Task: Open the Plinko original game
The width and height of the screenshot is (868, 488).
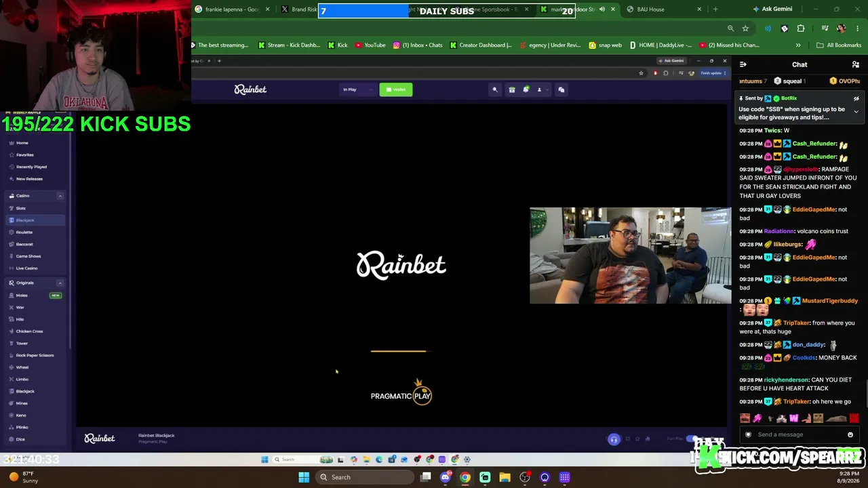Action: point(22,427)
